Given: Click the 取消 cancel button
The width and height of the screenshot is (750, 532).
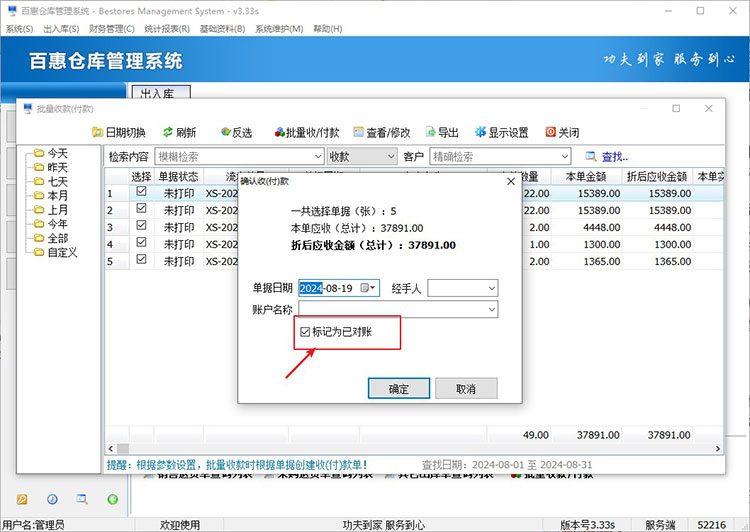Looking at the screenshot, I should pos(466,388).
